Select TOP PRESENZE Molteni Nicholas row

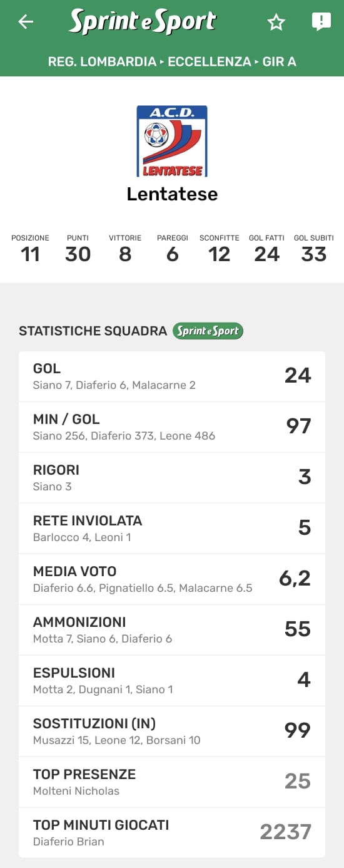172,782
